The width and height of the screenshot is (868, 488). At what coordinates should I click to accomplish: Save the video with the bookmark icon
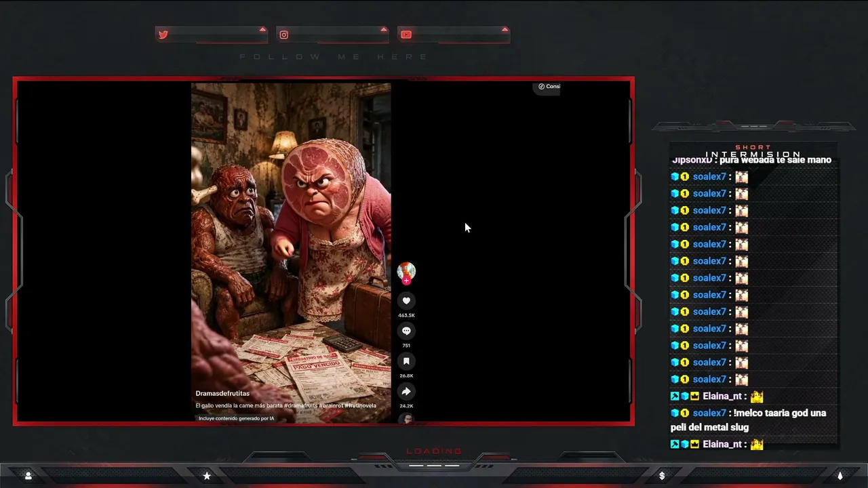pos(406,361)
